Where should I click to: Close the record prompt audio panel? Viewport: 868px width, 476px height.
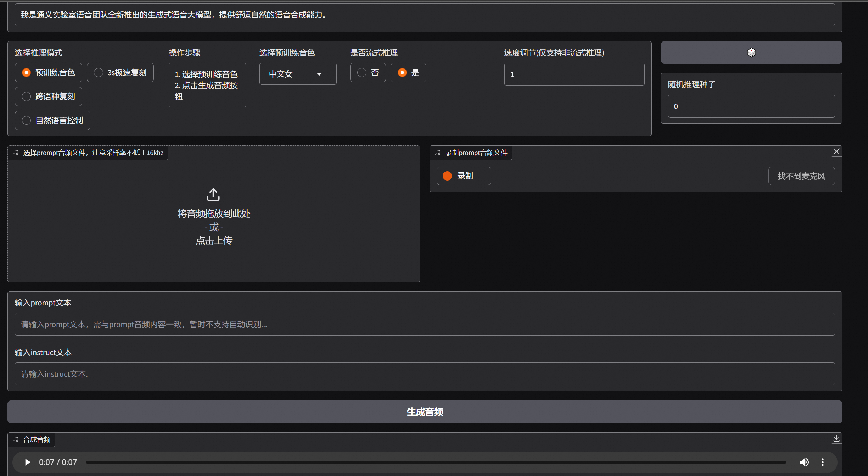836,151
